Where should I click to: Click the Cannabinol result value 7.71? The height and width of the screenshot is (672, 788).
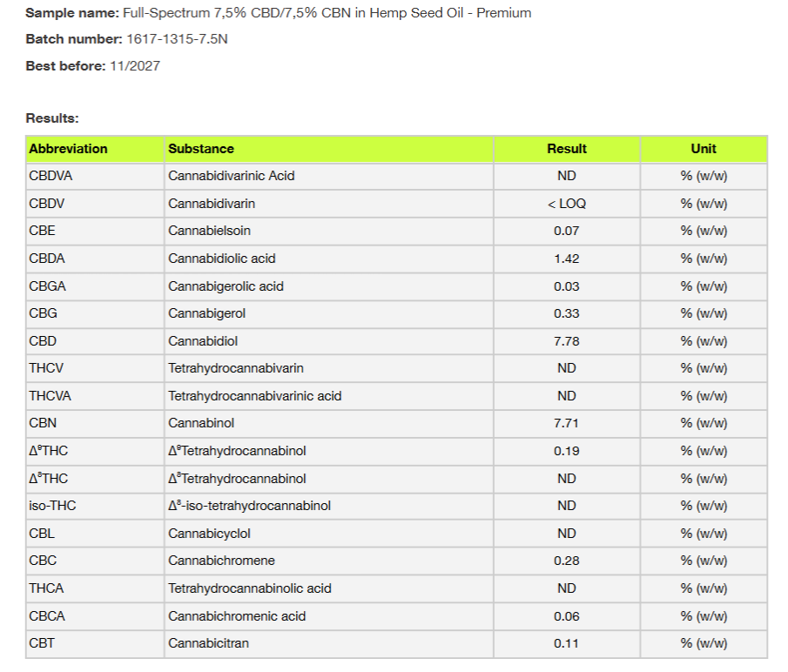tap(567, 424)
